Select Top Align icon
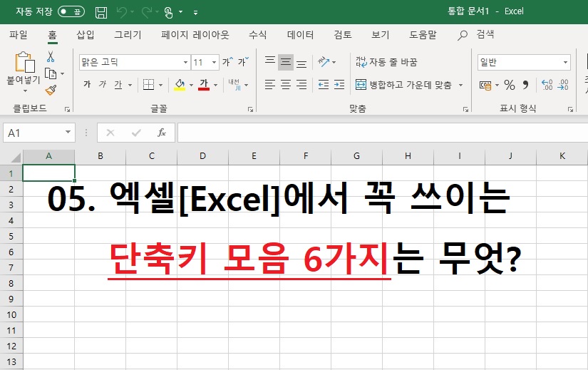 coord(270,61)
